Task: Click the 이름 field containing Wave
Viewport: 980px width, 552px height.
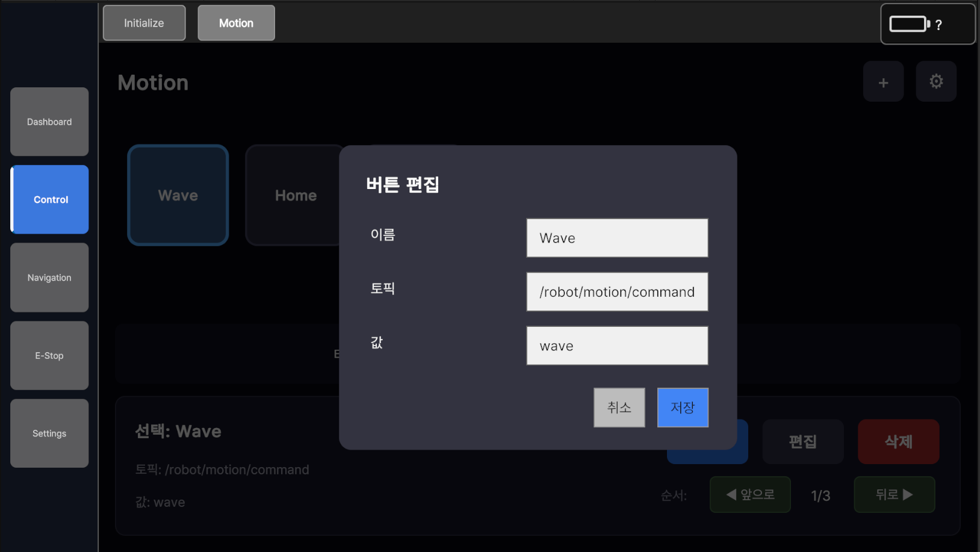Action: (x=617, y=238)
